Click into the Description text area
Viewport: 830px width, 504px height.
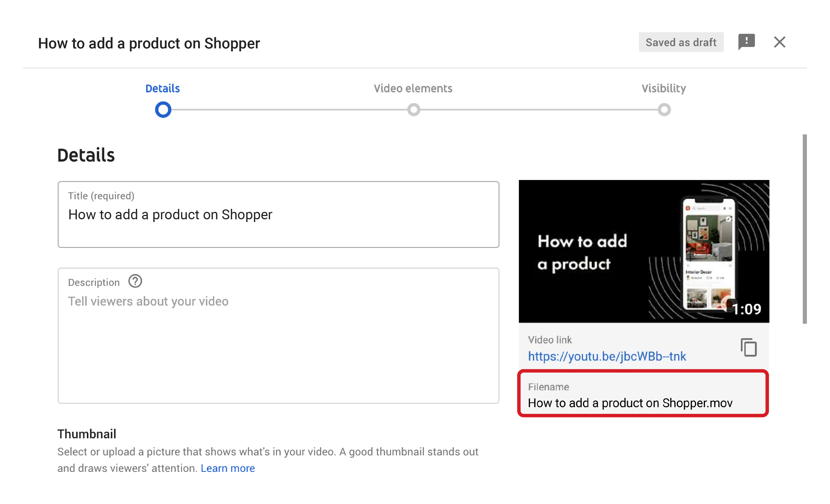pos(278,336)
